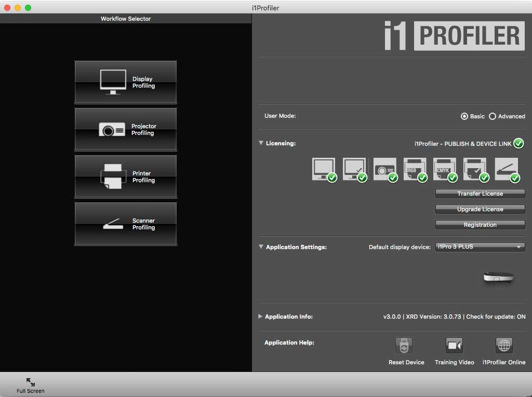Click the Transfer License button
Screen dimensions: 532x397
pyautogui.click(x=480, y=194)
